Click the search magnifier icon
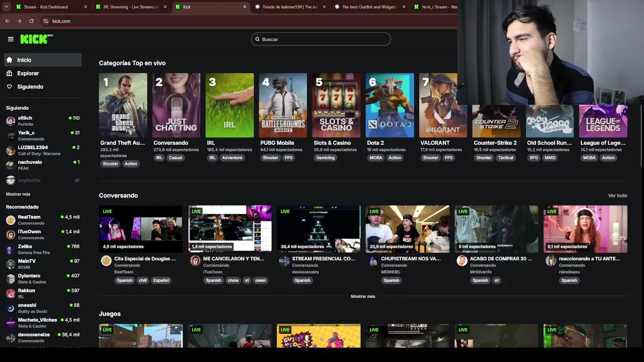 257,39
